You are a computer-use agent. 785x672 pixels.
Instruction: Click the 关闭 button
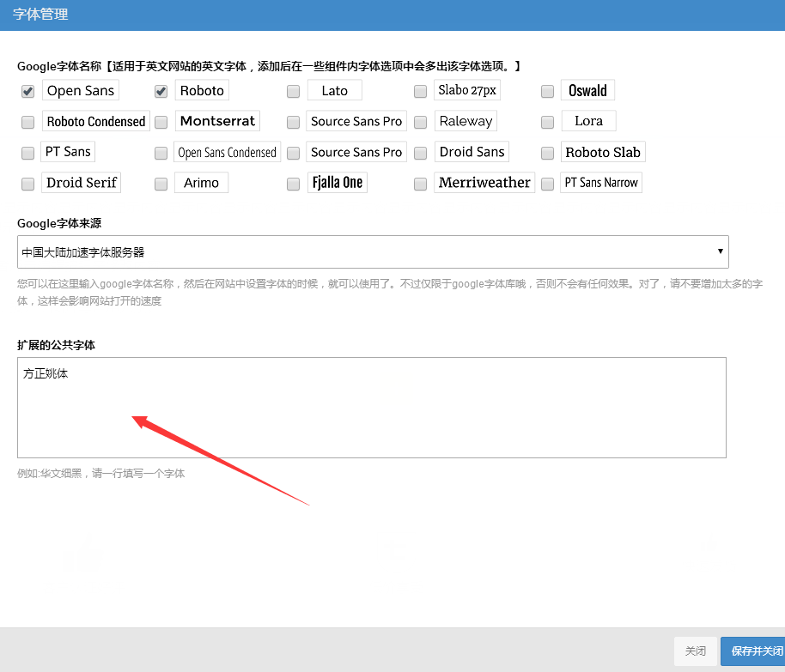point(696,651)
